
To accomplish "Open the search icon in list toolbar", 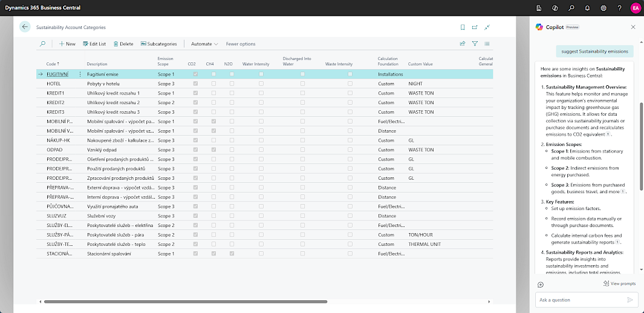I will point(42,44).
